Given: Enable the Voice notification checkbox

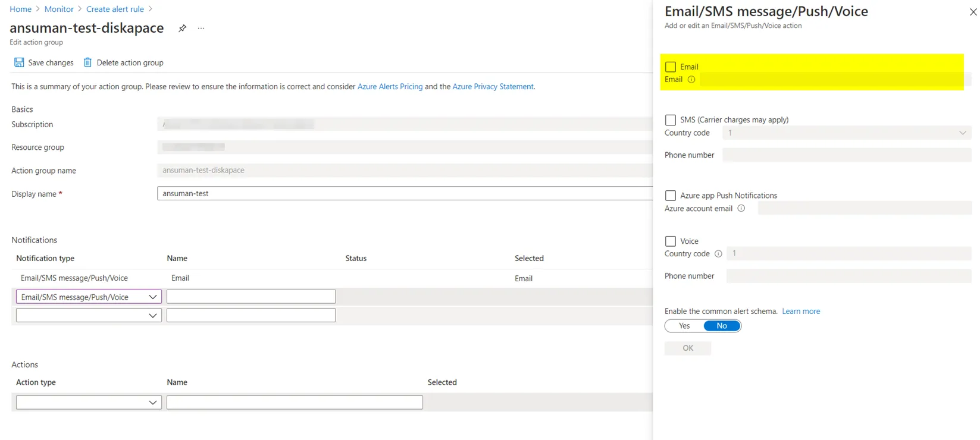Looking at the screenshot, I should [671, 241].
